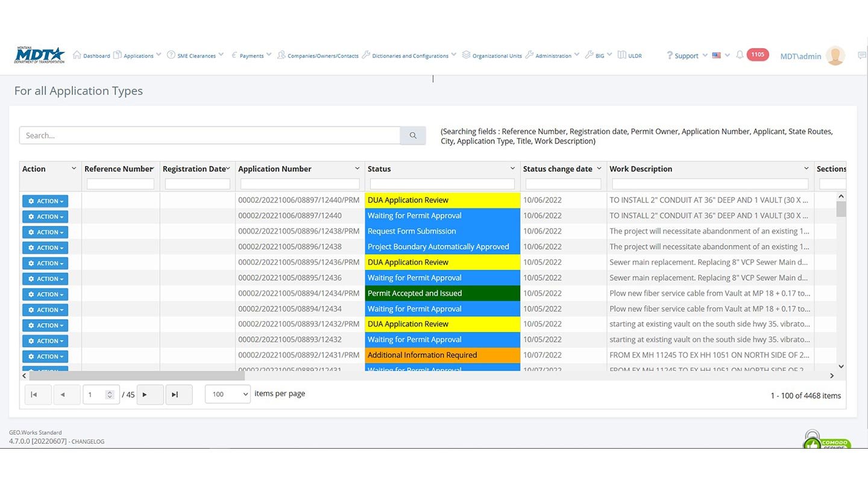This screenshot has width=868, height=486.
Task: Open the Dashboard home icon
Action: 77,55
